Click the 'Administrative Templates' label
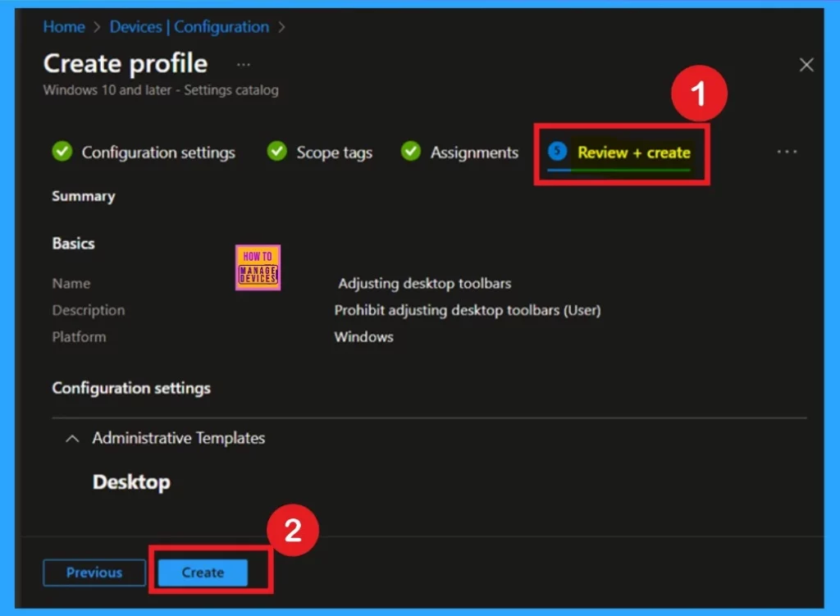 (178, 438)
